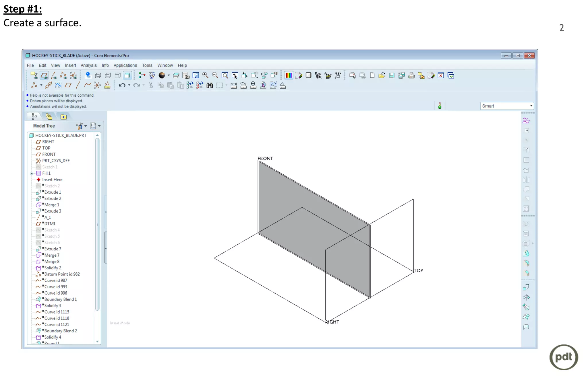Toggle datum plane display on/off
The width and height of the screenshot is (588, 380).
[44, 75]
